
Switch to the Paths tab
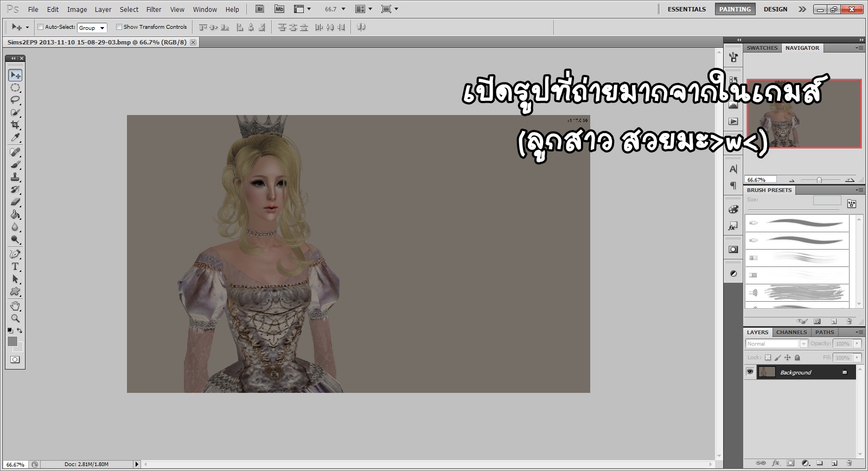coord(825,332)
